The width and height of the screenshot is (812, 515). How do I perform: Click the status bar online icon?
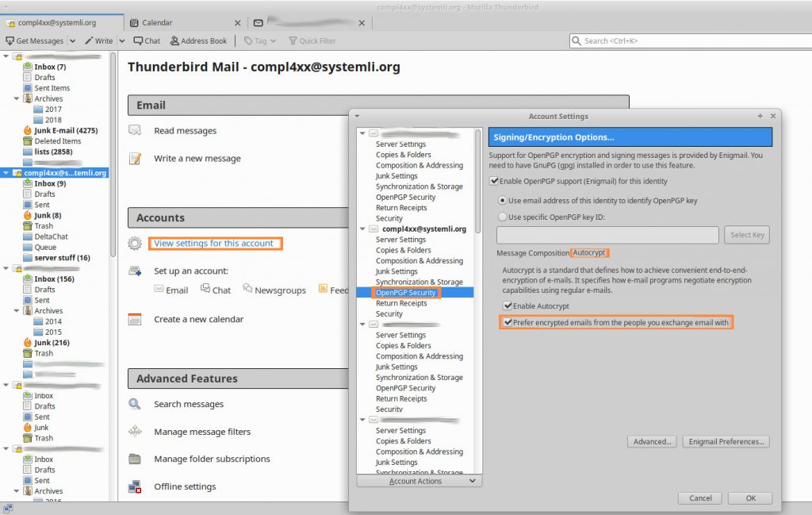click(8, 509)
